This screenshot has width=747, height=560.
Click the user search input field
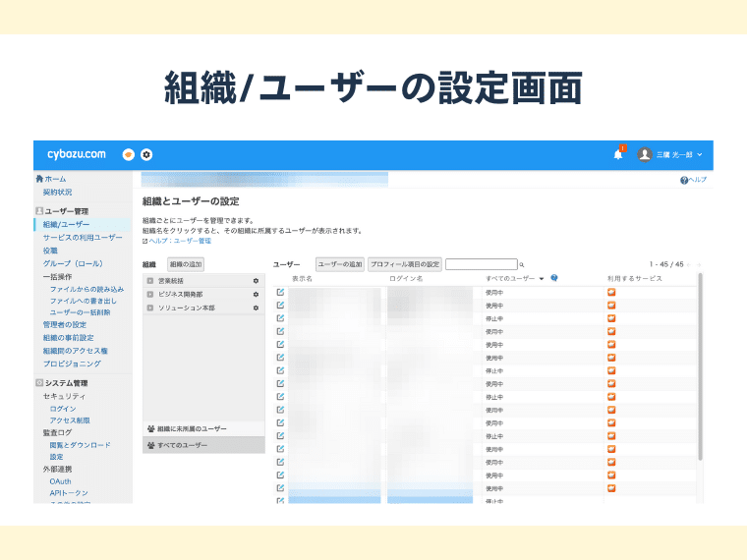(481, 264)
